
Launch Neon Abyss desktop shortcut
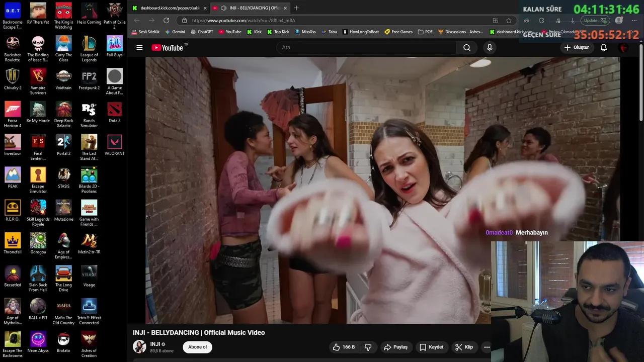tap(38, 342)
